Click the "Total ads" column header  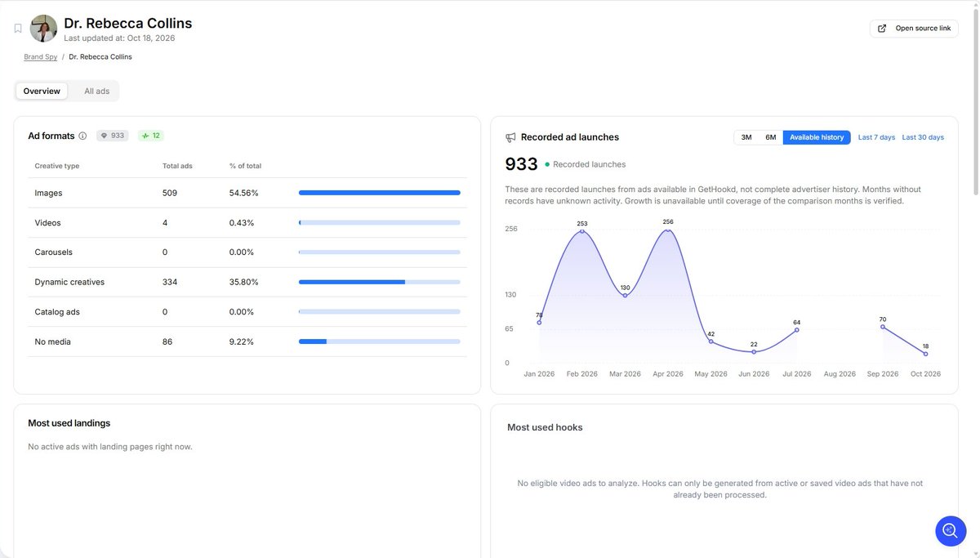[177, 166]
